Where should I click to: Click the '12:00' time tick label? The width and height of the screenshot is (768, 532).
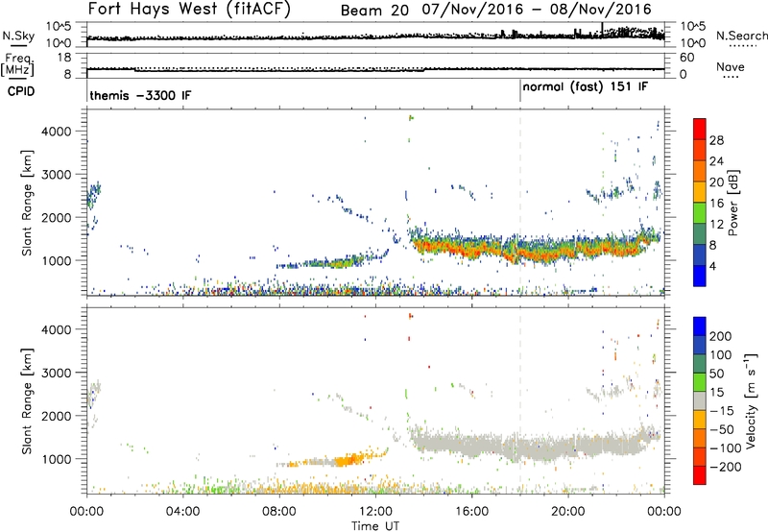[x=375, y=512]
